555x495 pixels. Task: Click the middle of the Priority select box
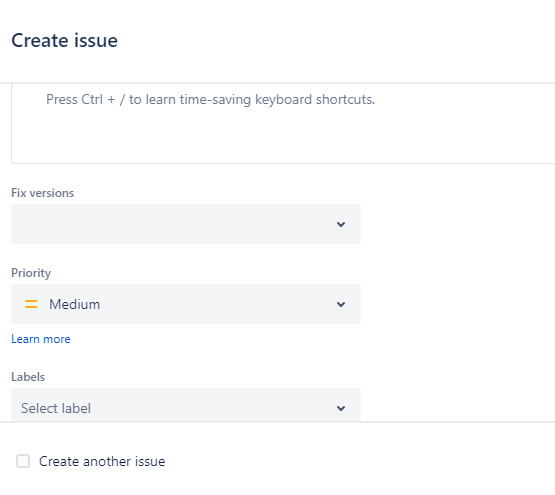tap(186, 304)
